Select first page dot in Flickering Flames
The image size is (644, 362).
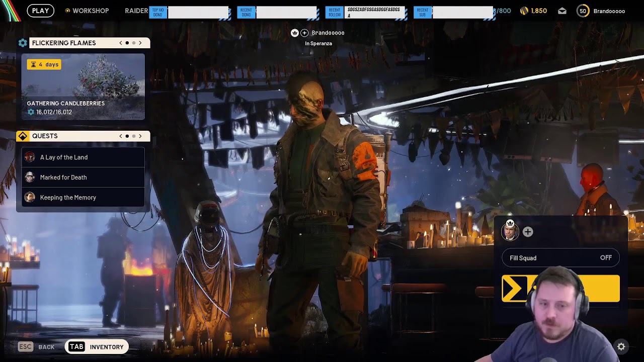127,43
